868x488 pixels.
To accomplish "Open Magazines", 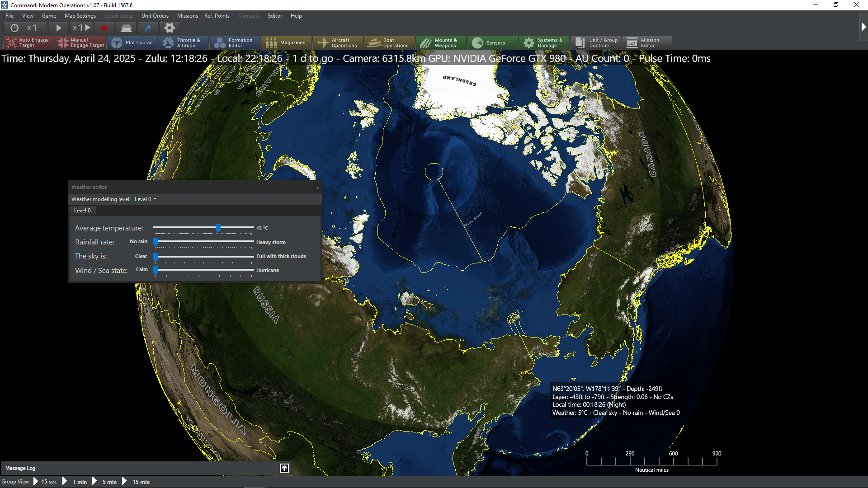I will (287, 43).
